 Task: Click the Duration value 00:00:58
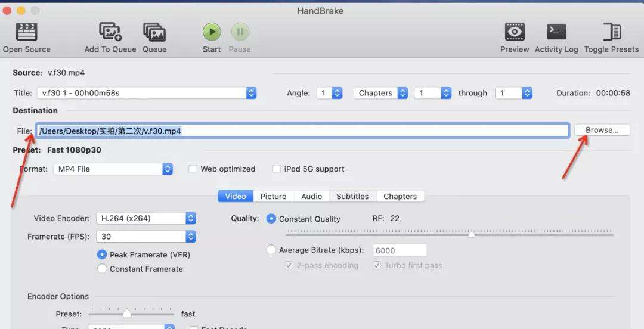point(613,93)
